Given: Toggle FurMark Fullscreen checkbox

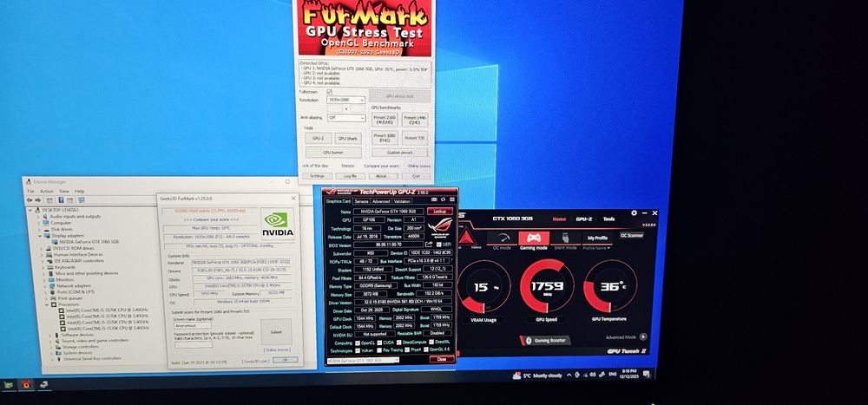Looking at the screenshot, I should click(x=329, y=92).
